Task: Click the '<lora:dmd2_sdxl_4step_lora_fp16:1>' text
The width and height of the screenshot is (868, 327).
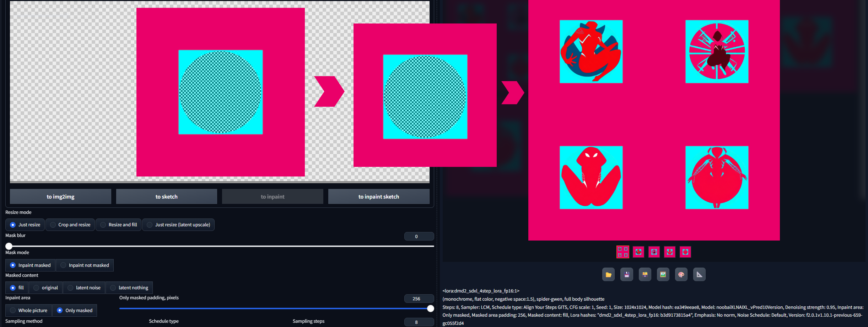Action: point(481,291)
